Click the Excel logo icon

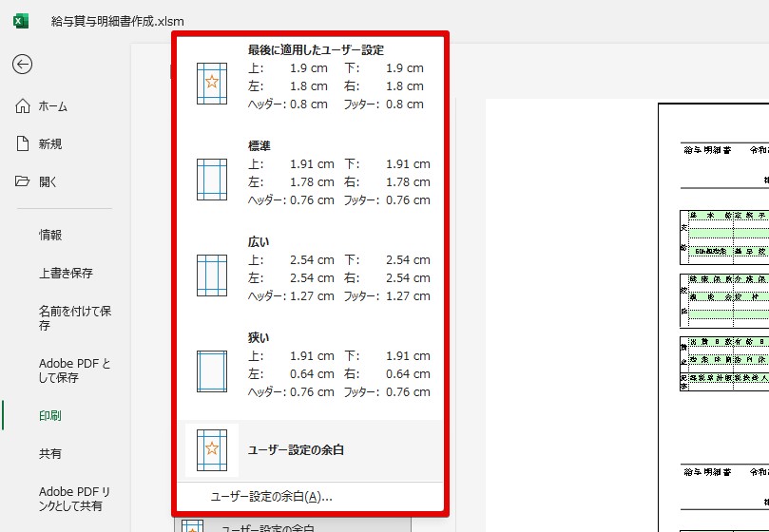point(21,21)
